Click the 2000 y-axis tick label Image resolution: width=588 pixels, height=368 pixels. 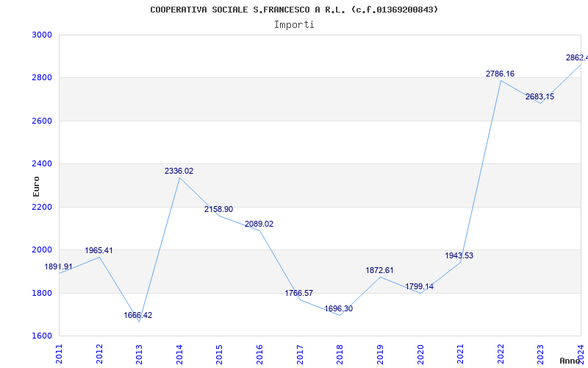tap(41, 250)
